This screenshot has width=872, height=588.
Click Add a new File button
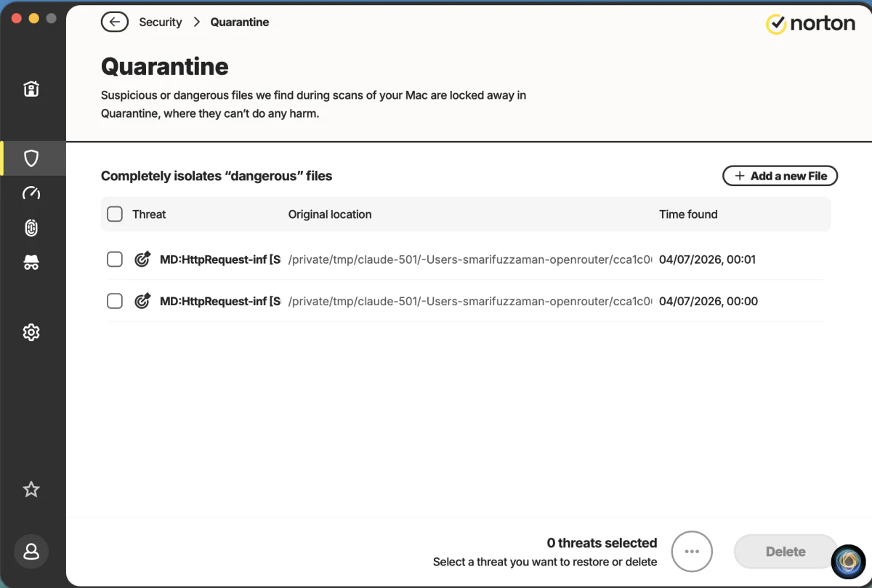(x=780, y=176)
